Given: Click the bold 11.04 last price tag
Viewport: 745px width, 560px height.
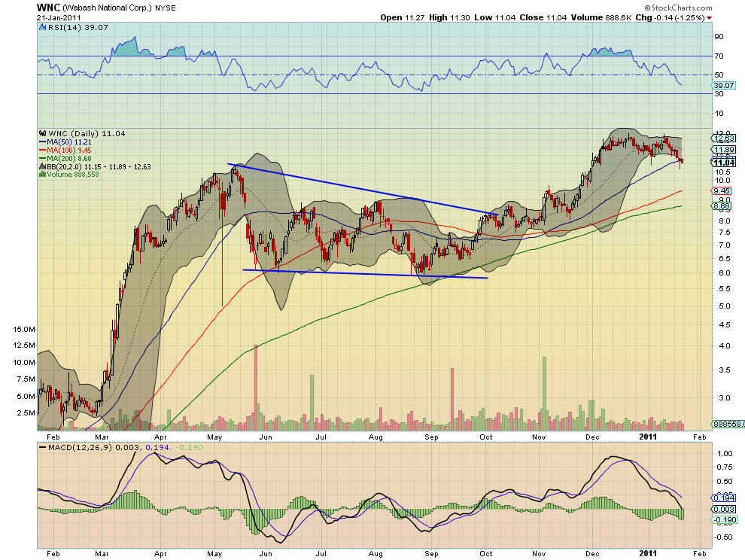Looking at the screenshot, I should 724,163.
